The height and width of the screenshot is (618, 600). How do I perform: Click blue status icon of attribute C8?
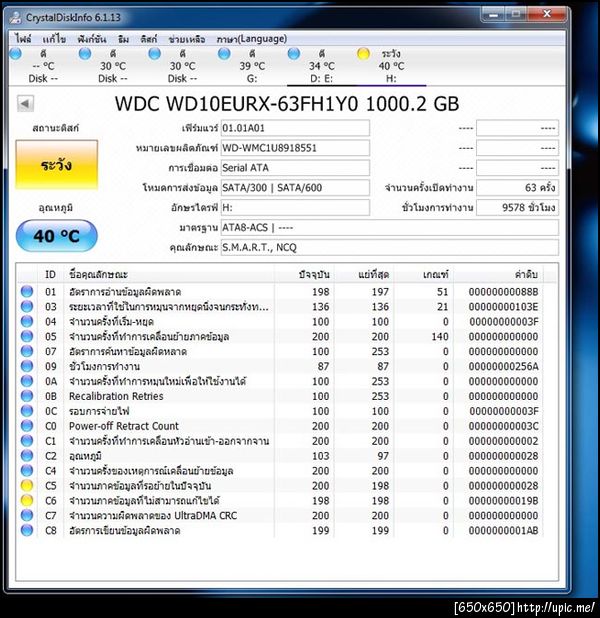tap(27, 531)
